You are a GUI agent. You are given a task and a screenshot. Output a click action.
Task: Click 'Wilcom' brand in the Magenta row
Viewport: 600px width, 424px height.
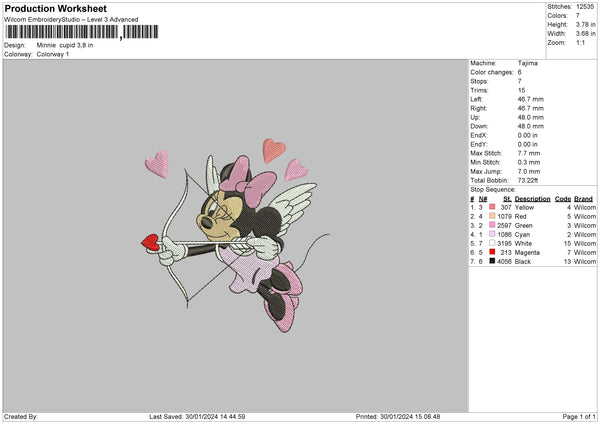[585, 253]
